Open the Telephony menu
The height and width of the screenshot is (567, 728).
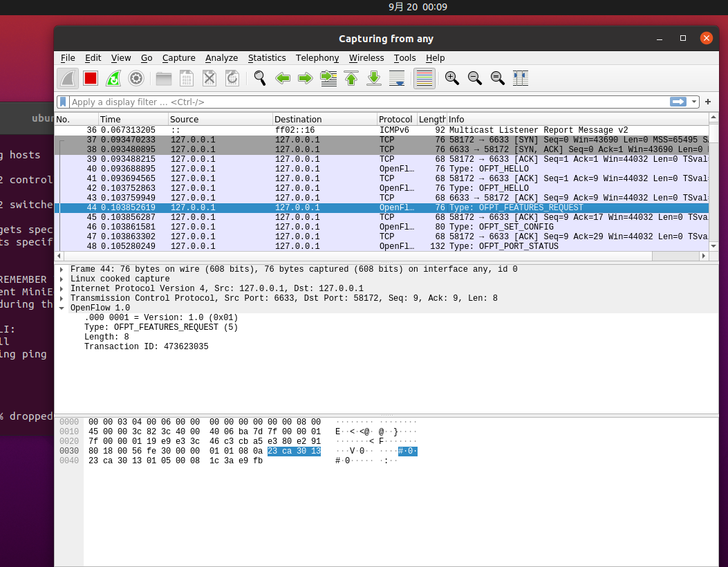317,57
